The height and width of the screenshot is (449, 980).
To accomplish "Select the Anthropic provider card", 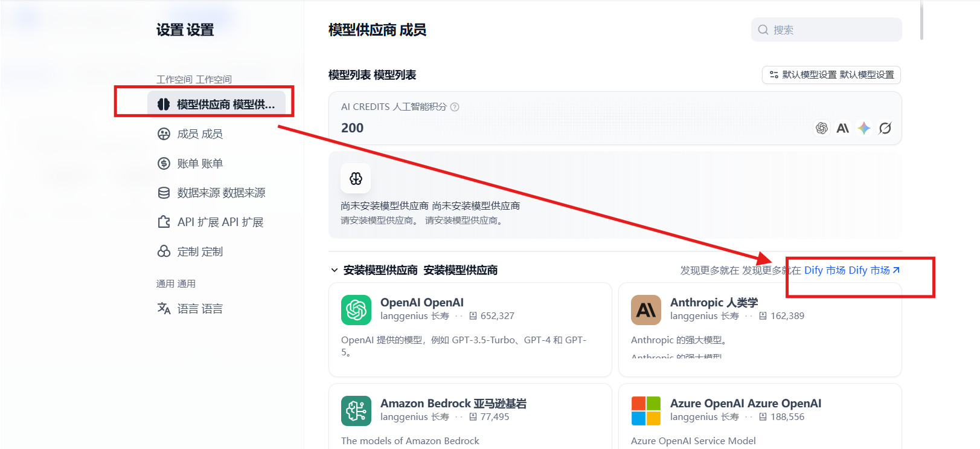I will pyautogui.click(x=760, y=329).
